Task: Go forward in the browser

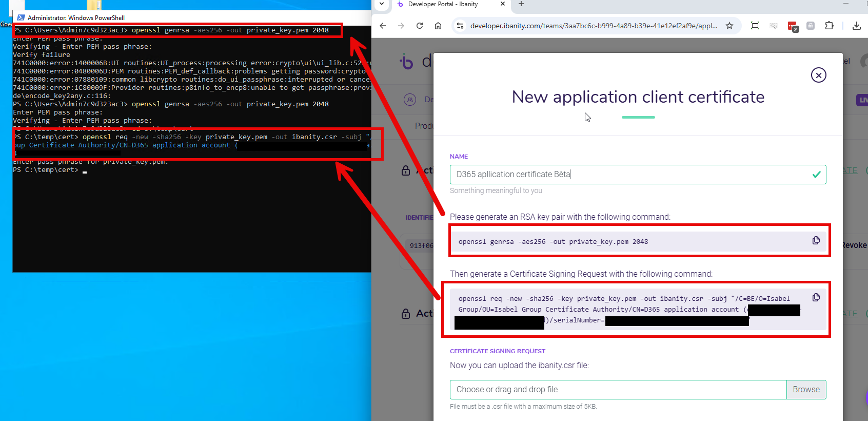Action: click(x=401, y=26)
